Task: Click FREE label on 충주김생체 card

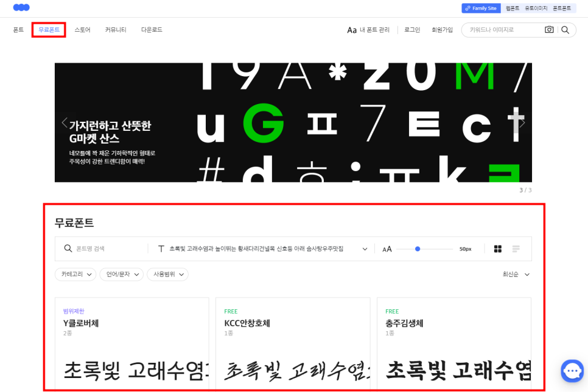Action: 392,312
